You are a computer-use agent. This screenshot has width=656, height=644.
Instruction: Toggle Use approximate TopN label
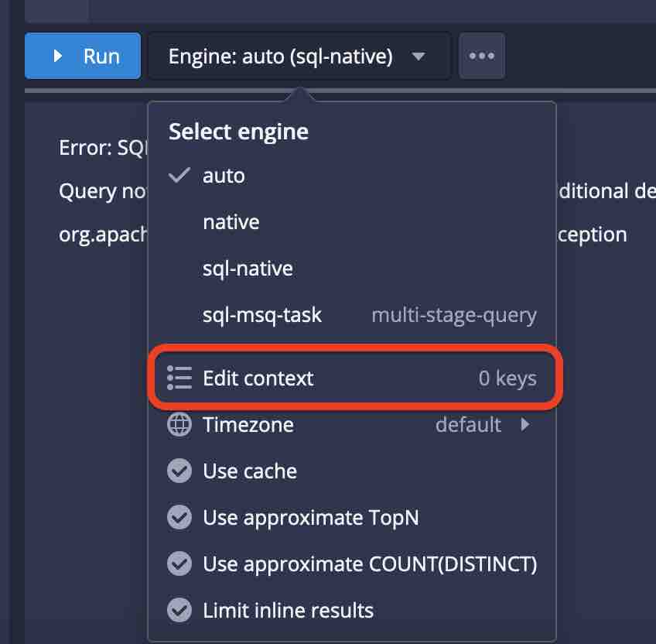pyautogui.click(x=310, y=518)
